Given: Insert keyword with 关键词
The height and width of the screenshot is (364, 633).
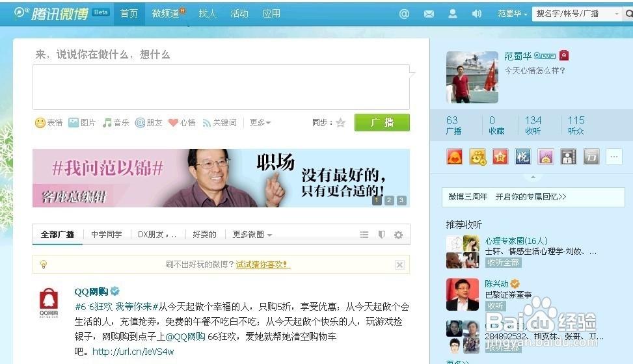Looking at the screenshot, I should pos(219,123).
